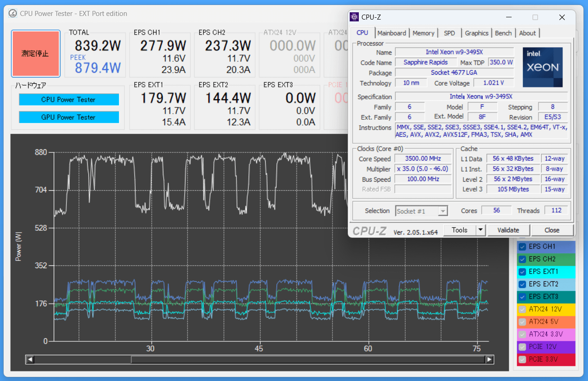Viewport: 588px width, 381px height.
Task: Click the Close button in CPU-Z
Action: [552, 230]
